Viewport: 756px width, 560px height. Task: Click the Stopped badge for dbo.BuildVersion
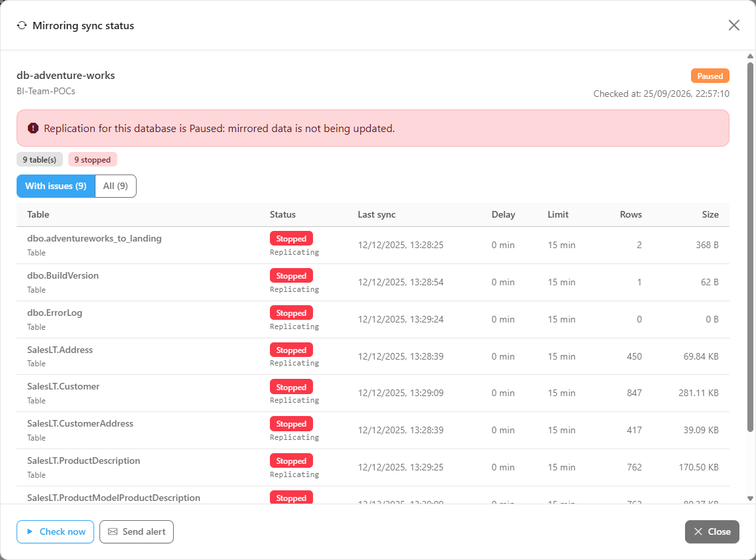pyautogui.click(x=291, y=276)
